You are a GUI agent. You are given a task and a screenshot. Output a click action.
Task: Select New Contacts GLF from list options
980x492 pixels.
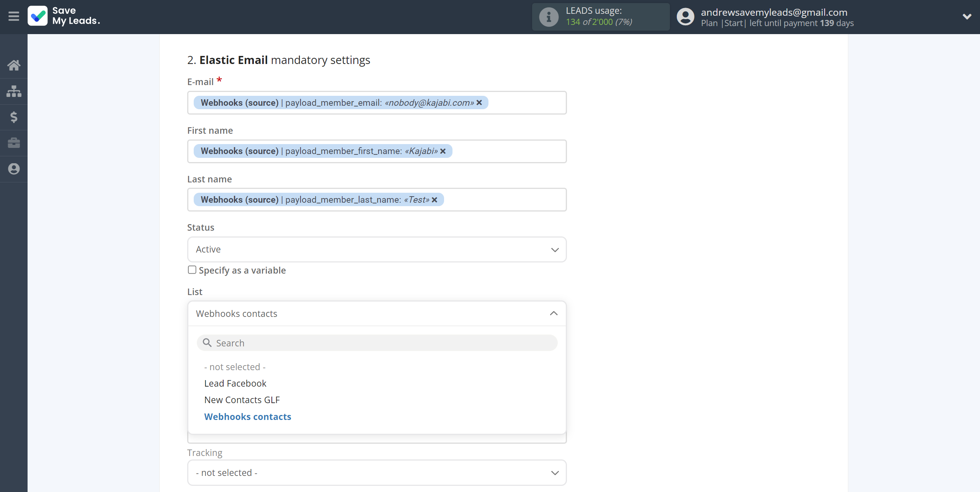tap(242, 400)
